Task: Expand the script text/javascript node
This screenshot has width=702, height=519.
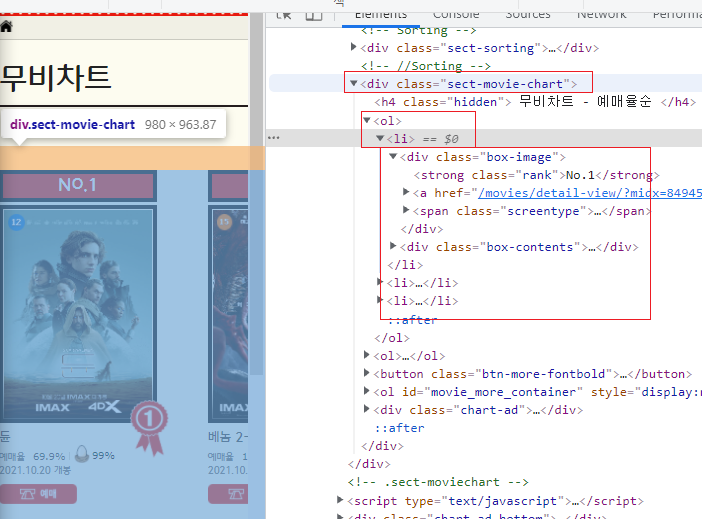Action: click(340, 499)
